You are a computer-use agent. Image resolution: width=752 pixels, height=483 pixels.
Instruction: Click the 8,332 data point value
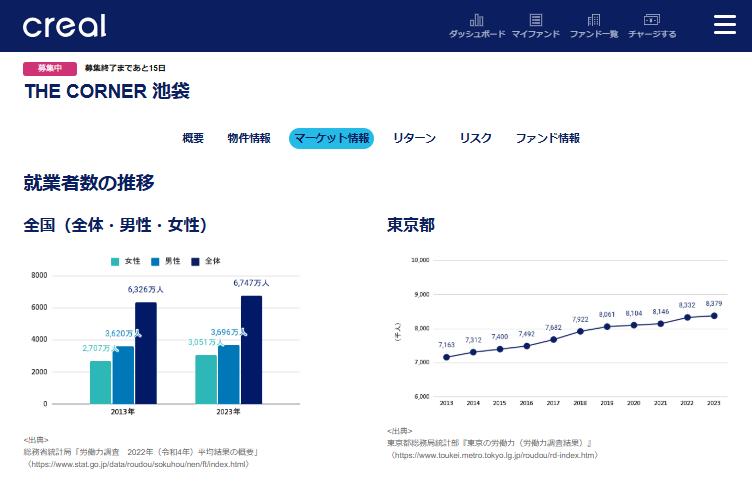click(x=687, y=305)
